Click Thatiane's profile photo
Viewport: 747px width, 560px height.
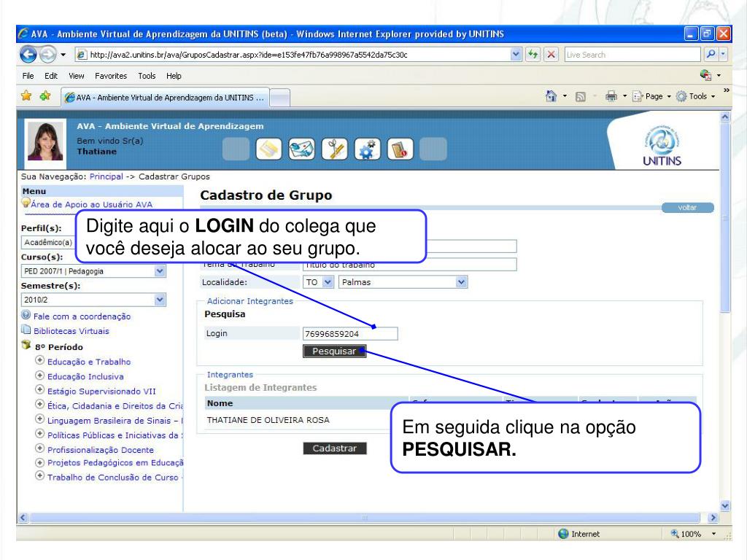click(45, 141)
